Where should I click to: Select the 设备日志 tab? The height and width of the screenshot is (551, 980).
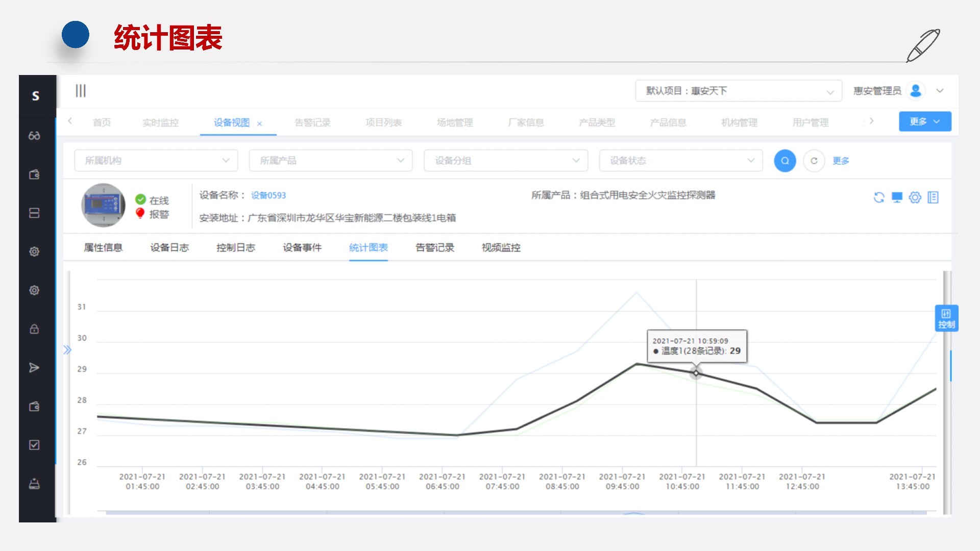coord(169,247)
